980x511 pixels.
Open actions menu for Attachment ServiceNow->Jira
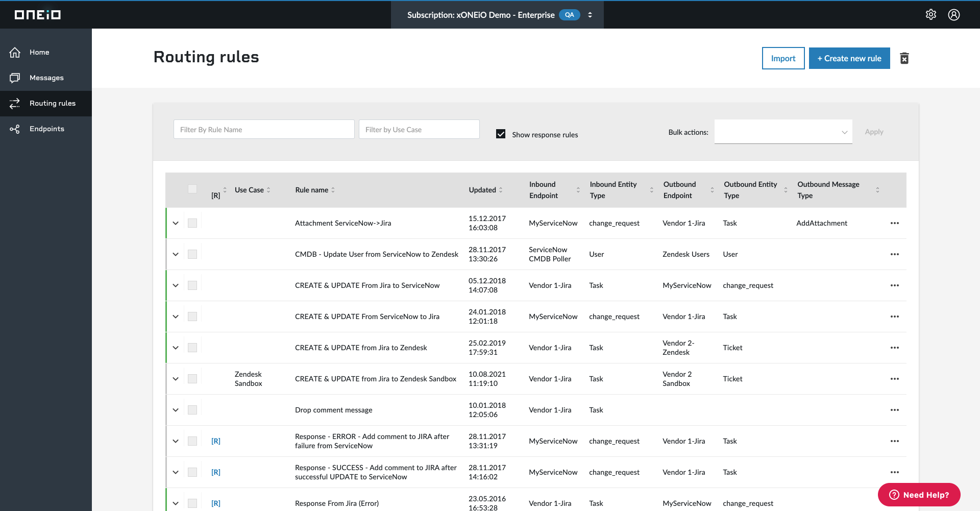point(895,223)
